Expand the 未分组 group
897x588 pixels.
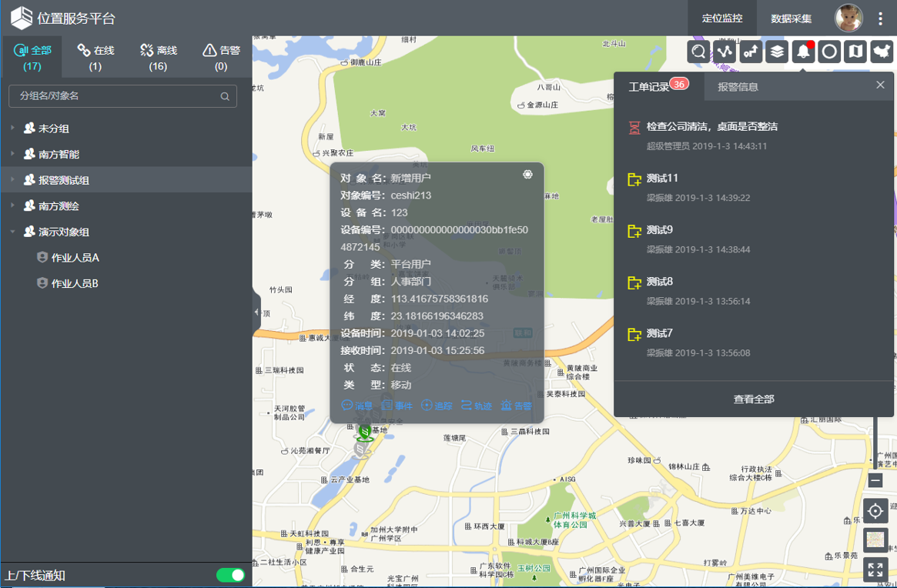tap(12, 129)
